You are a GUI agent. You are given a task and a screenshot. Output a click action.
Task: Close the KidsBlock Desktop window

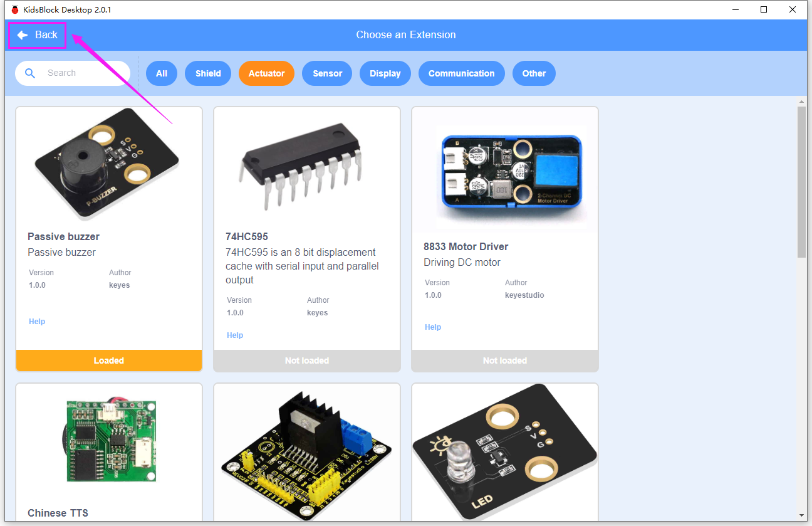793,9
